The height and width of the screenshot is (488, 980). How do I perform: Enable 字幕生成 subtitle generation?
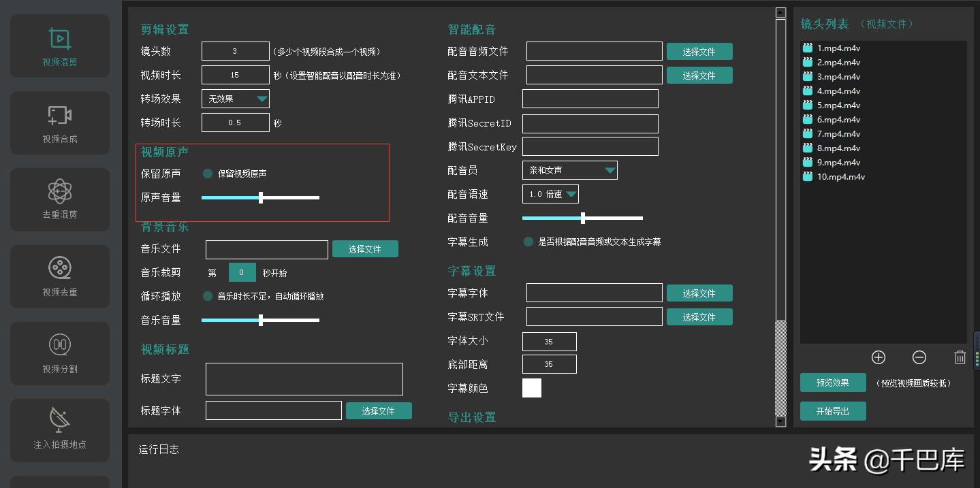click(x=528, y=241)
